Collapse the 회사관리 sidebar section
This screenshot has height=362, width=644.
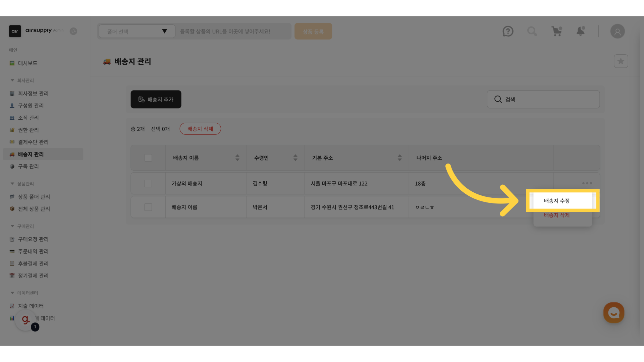[12, 80]
